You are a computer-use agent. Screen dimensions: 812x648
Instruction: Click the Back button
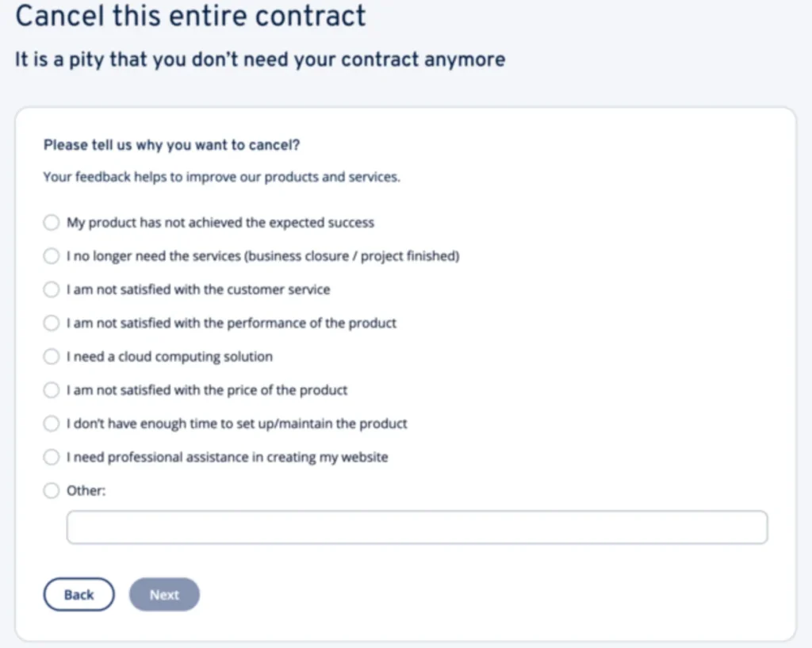(x=79, y=595)
